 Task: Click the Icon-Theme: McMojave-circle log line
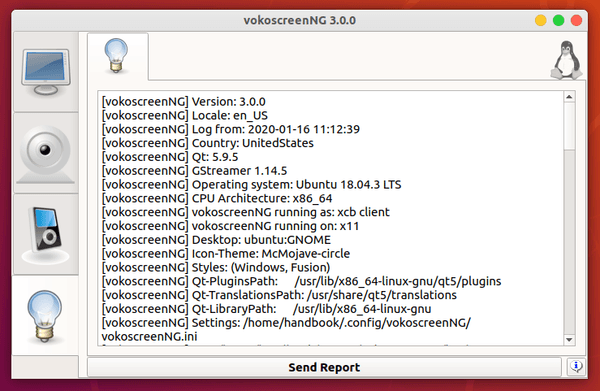tap(226, 254)
